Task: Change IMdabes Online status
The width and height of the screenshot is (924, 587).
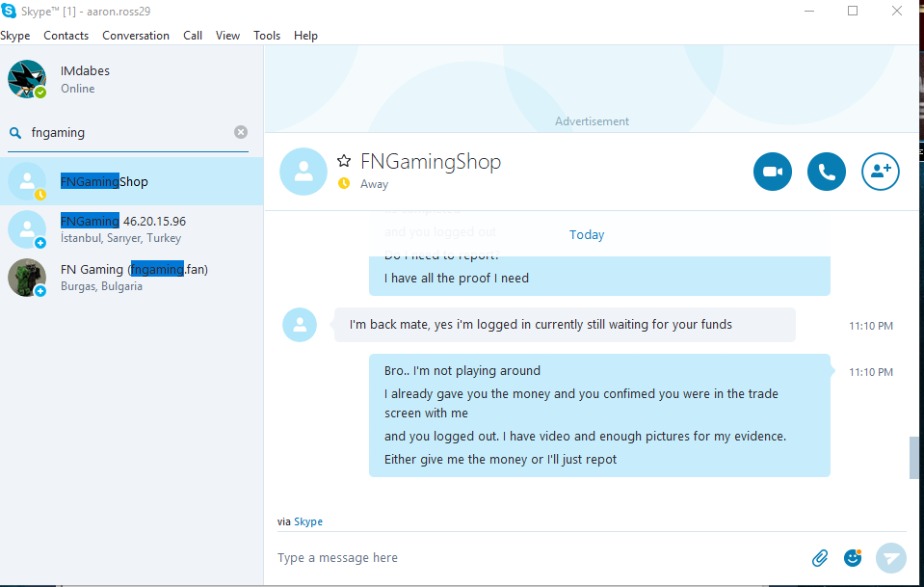Action: tap(78, 89)
